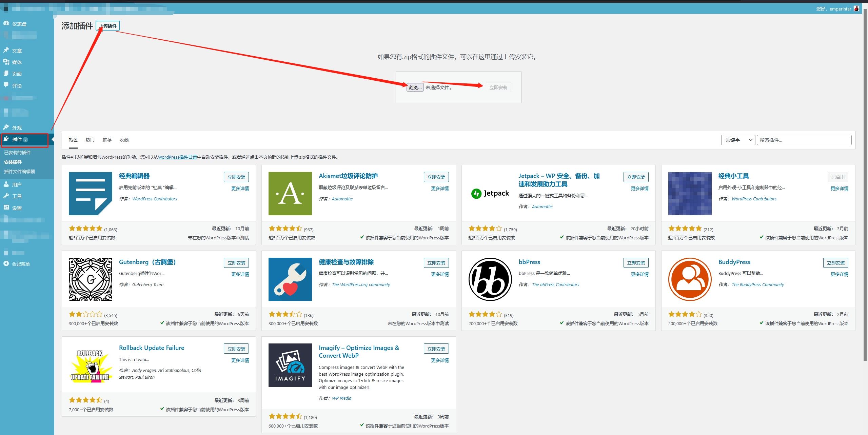Click the Dashboard gauge icon in sidebar

tap(6, 23)
